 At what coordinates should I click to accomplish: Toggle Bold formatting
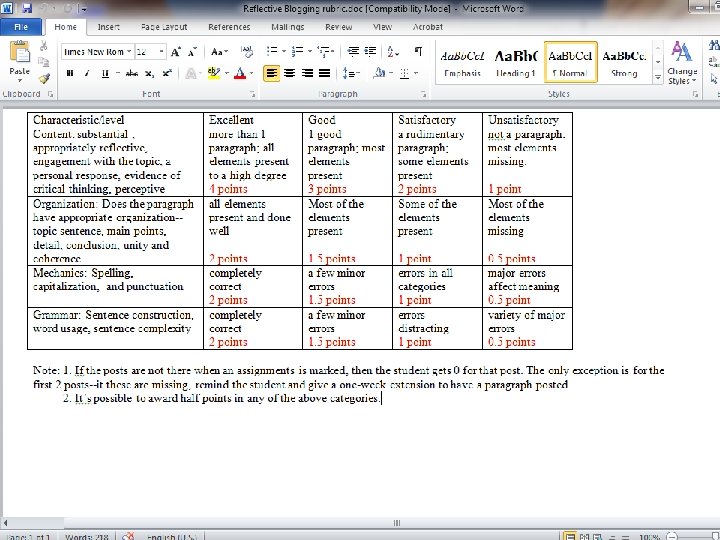click(x=70, y=73)
